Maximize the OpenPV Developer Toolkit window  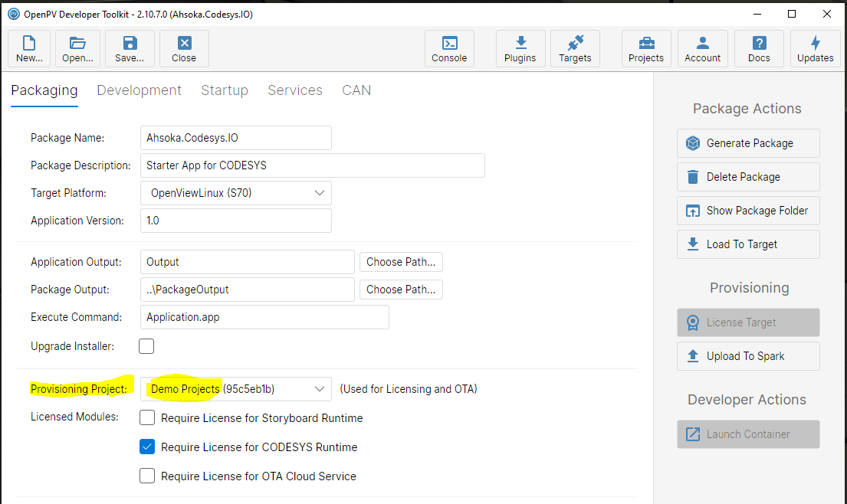point(792,14)
